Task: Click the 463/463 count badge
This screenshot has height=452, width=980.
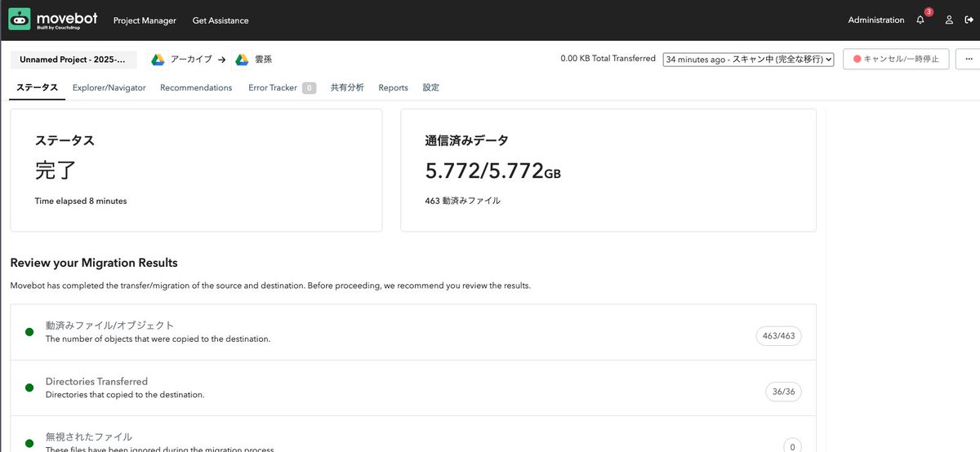Action: click(x=778, y=335)
